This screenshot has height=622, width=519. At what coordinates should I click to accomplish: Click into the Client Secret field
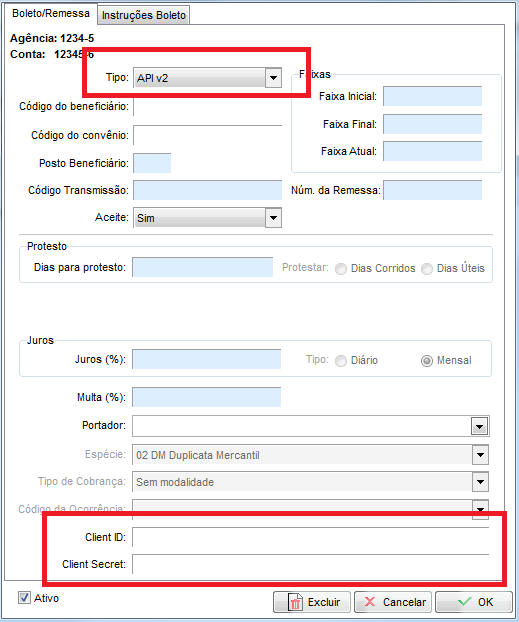311,564
